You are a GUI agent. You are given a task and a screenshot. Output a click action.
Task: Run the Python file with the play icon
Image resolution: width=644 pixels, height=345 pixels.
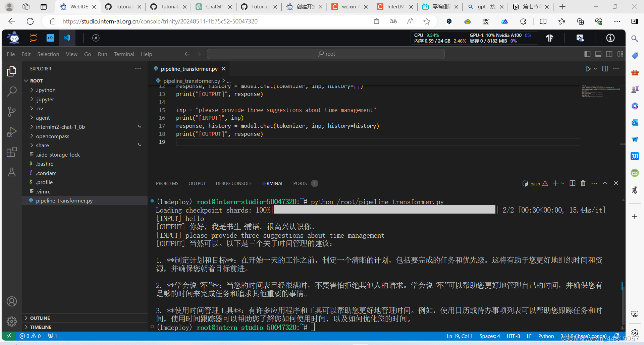(588, 69)
